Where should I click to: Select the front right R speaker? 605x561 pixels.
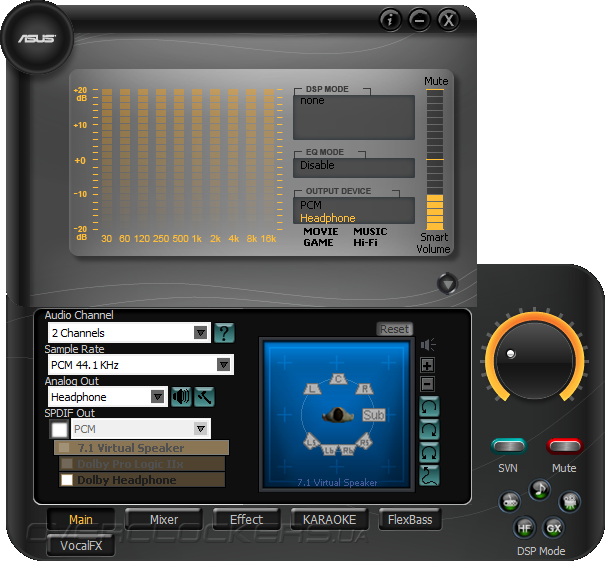click(x=365, y=389)
